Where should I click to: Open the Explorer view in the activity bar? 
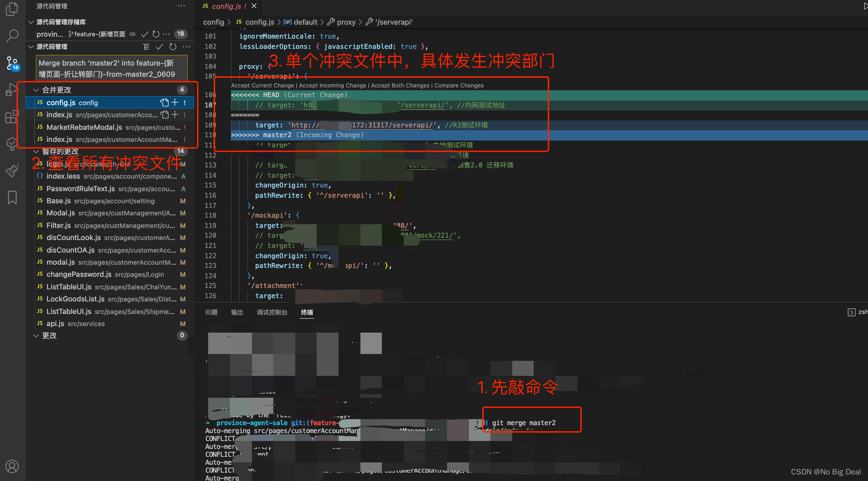pos(12,9)
